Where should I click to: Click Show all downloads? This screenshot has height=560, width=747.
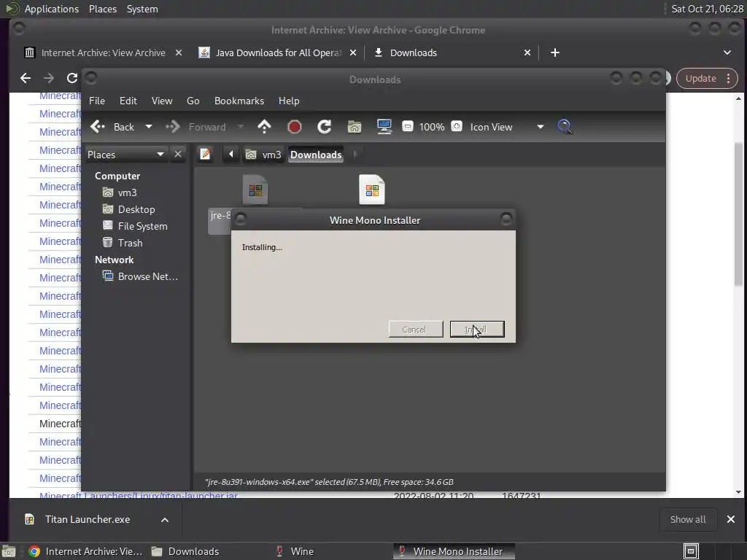point(687,519)
